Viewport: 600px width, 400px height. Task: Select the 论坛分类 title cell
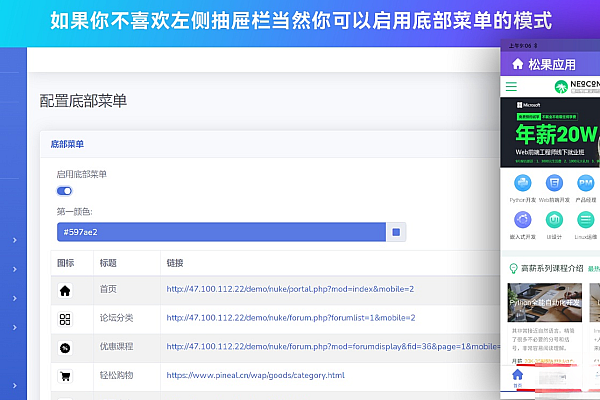[116, 318]
